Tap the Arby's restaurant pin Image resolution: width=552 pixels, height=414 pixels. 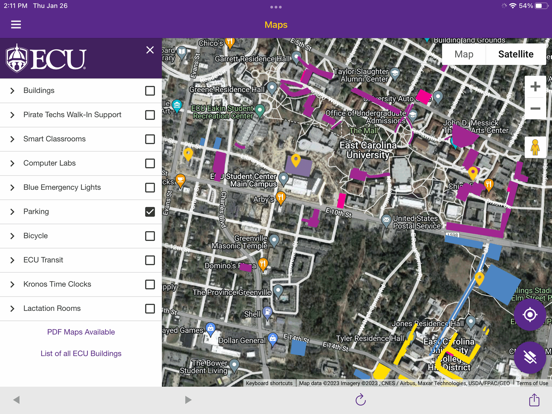click(x=281, y=198)
